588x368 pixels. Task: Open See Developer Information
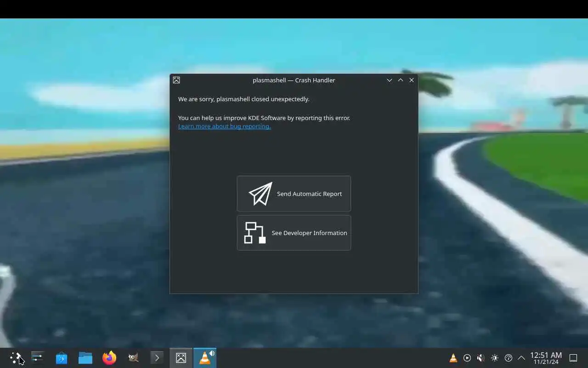pyautogui.click(x=294, y=233)
